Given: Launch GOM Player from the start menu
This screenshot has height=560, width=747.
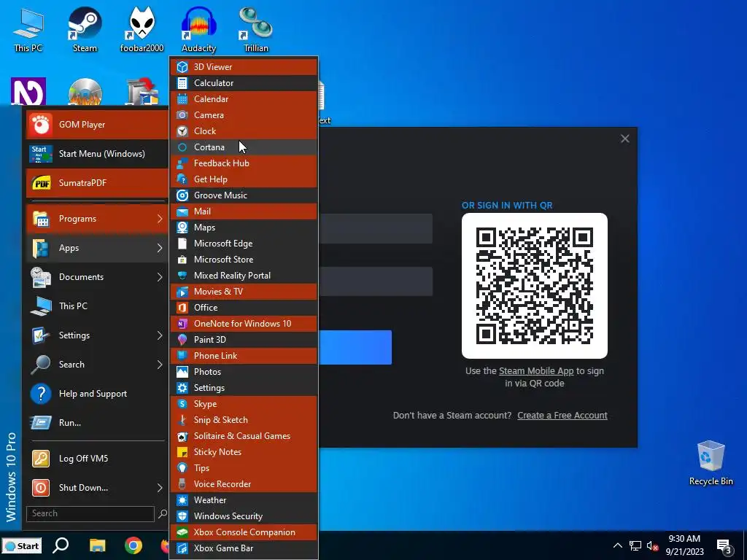Looking at the screenshot, I should tap(97, 124).
